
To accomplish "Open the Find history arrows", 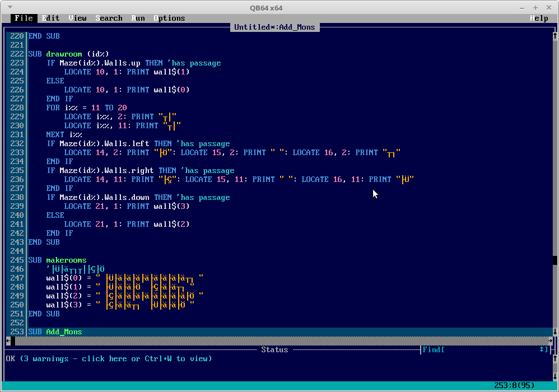I will point(543,349).
